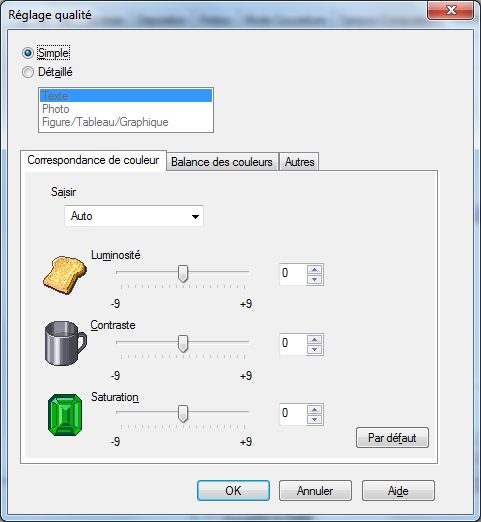Viewport: 481px width, 522px height.
Task: Choose Figure/Tableau/Graphique in the list
Action: click(126, 122)
